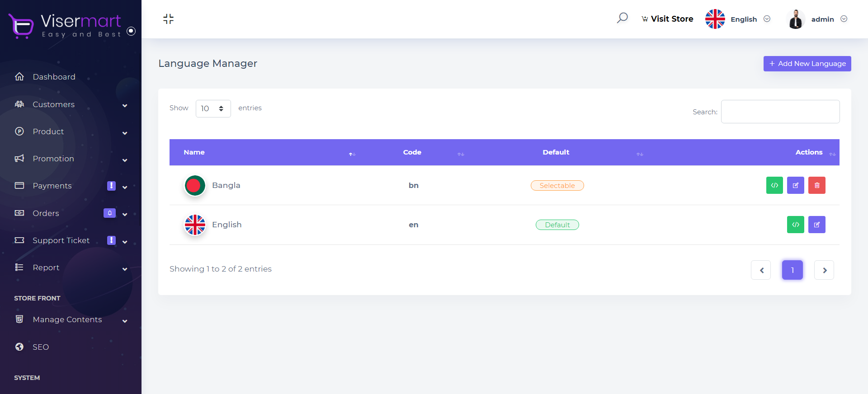Open Dashboard from the sidebar
Image resolution: width=868 pixels, height=394 pixels.
[54, 77]
